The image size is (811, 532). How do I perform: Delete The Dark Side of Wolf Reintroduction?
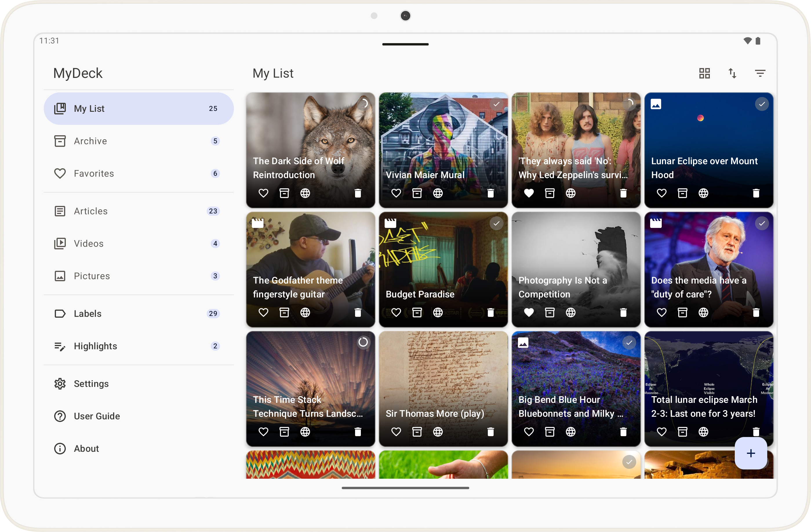(x=358, y=193)
